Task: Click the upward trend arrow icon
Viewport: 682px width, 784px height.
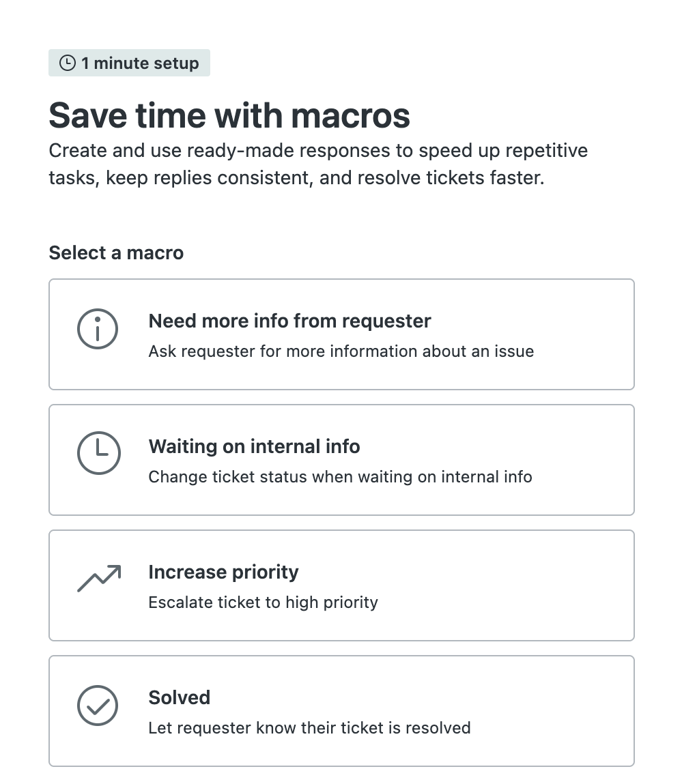Action: pos(99,579)
